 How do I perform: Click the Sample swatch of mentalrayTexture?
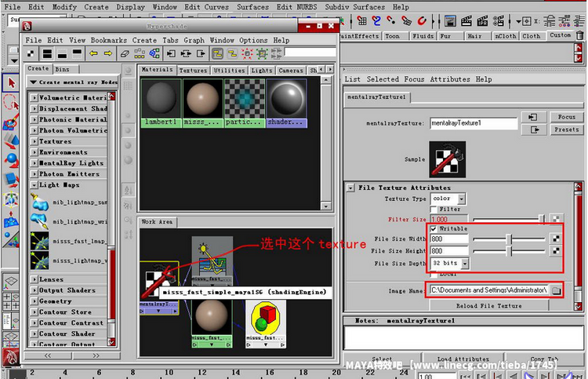coord(448,159)
